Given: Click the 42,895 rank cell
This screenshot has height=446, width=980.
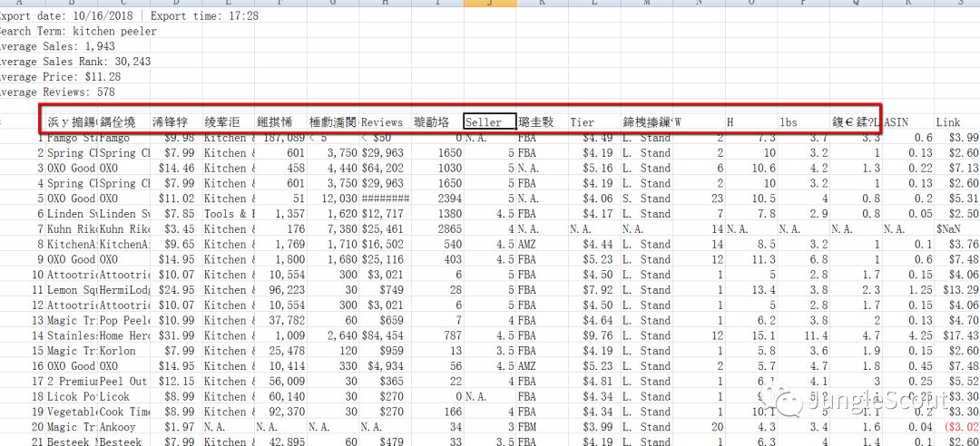Looking at the screenshot, I should tap(280, 441).
